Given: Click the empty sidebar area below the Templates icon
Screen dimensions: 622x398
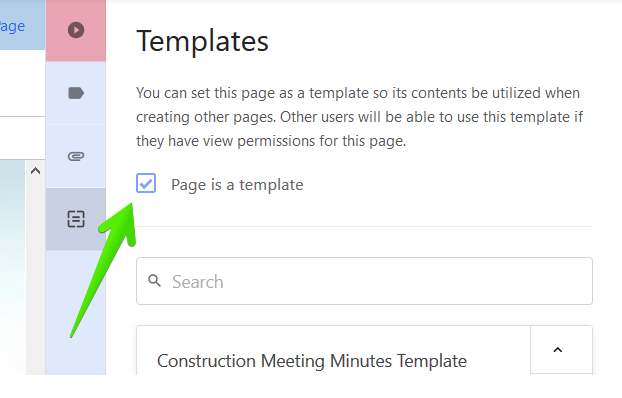Looking at the screenshot, I should point(76,312).
